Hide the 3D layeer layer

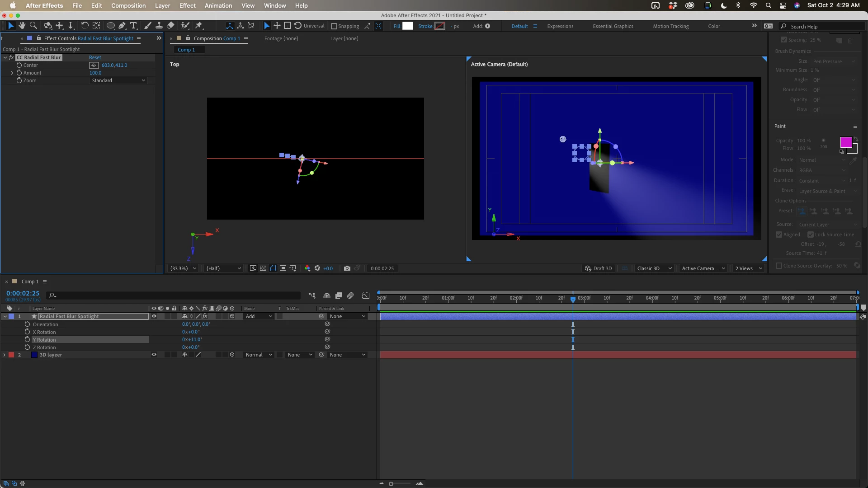[x=154, y=355]
